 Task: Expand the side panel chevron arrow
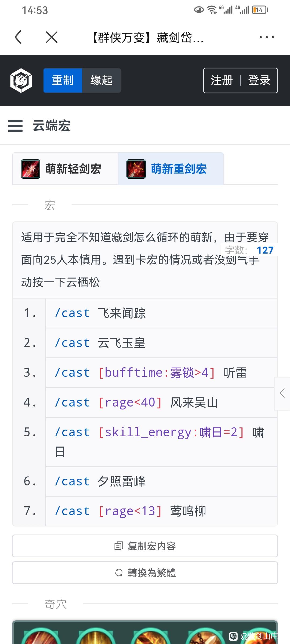[x=282, y=393]
